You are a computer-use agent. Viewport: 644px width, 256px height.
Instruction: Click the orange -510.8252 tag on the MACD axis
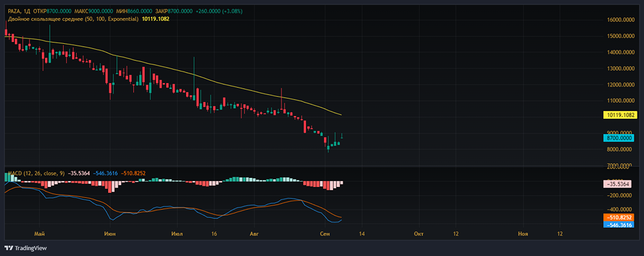(x=618, y=217)
